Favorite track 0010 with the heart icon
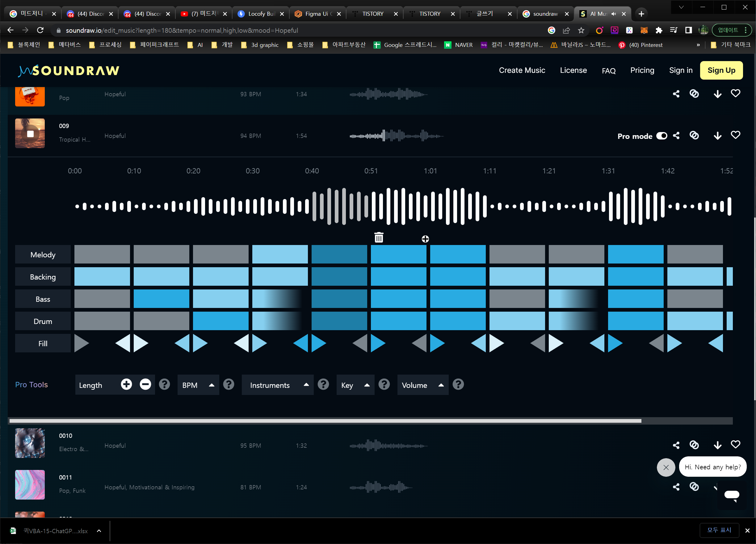The image size is (756, 544). click(735, 444)
